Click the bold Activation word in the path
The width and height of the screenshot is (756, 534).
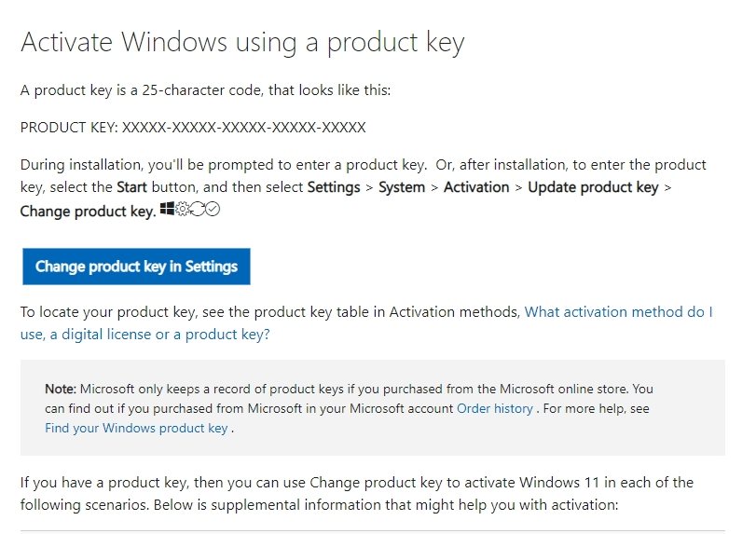(476, 187)
